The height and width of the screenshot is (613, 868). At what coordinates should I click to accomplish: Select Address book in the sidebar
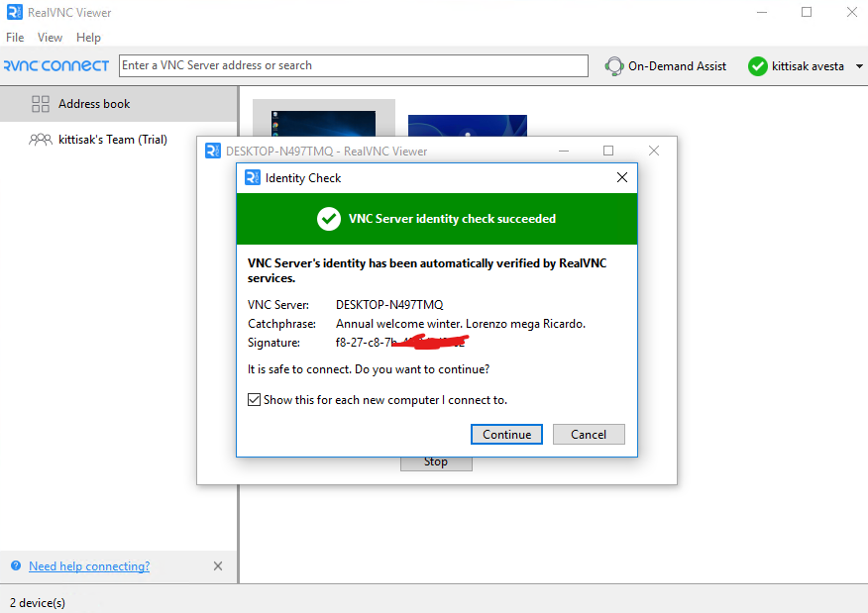click(x=119, y=104)
